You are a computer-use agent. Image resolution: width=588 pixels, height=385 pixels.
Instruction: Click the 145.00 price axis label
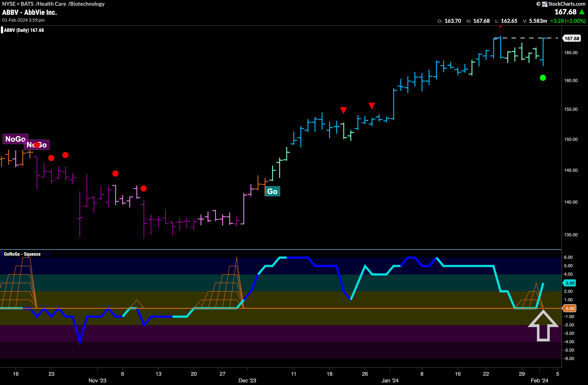click(x=571, y=170)
